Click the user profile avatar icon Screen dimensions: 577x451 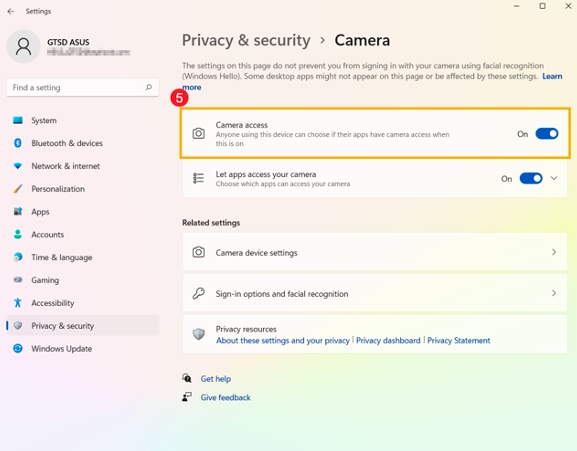(x=23, y=46)
